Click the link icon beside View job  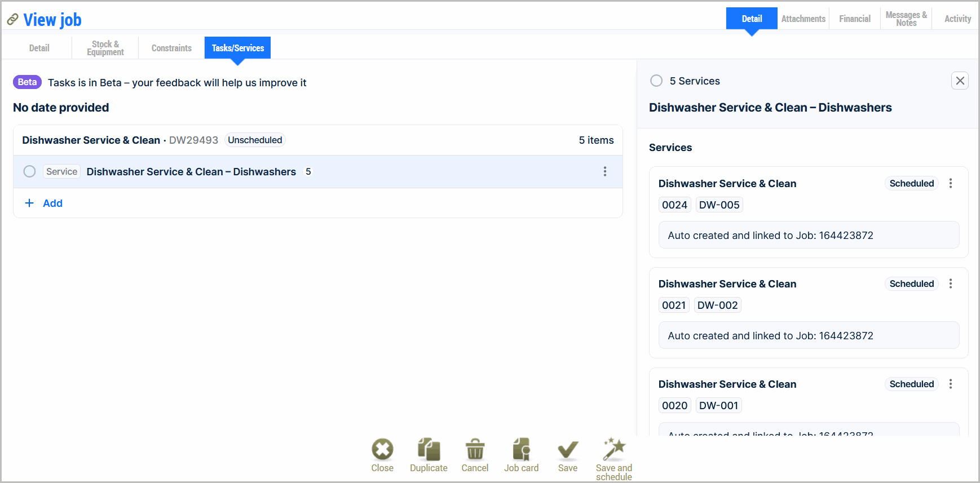(12, 20)
